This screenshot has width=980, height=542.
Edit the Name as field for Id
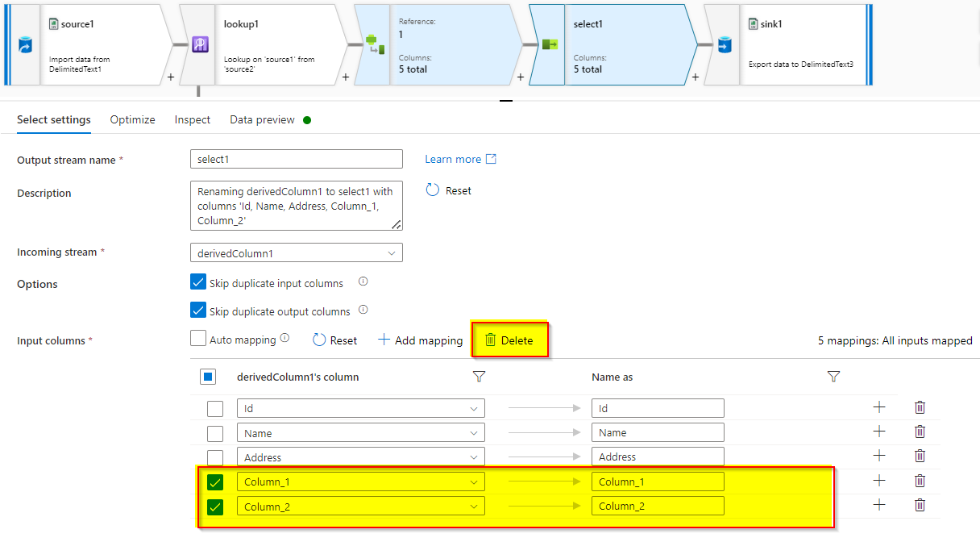[x=658, y=408]
